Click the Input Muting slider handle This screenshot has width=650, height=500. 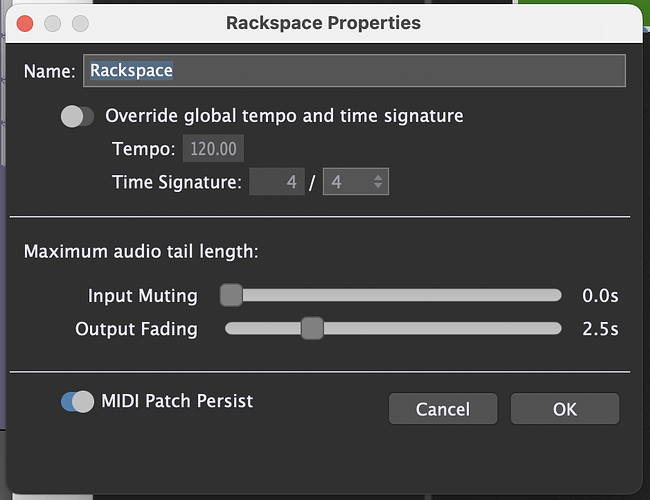pos(231,295)
